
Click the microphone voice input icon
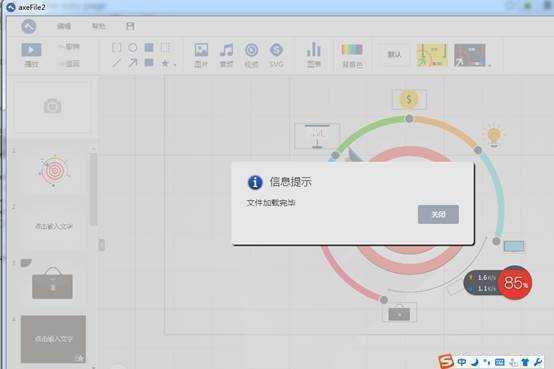(x=513, y=362)
